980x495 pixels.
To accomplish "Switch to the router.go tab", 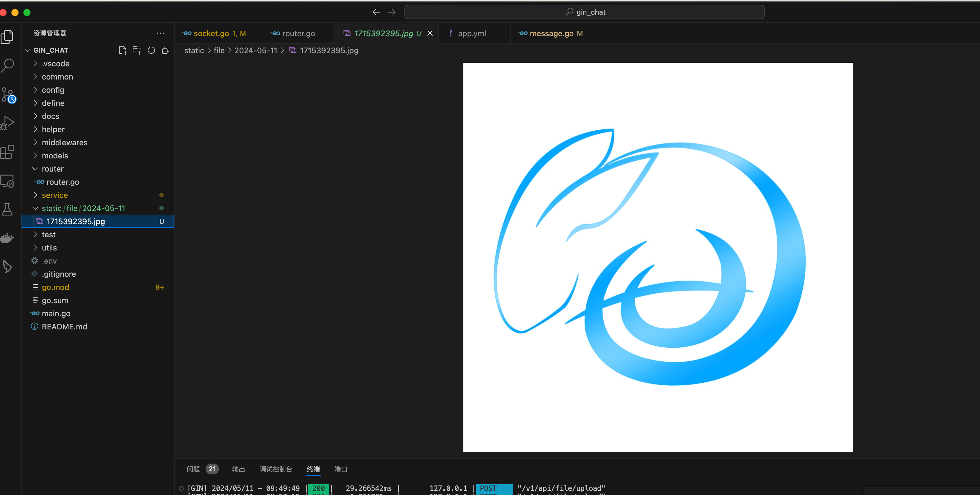I will pyautogui.click(x=299, y=33).
